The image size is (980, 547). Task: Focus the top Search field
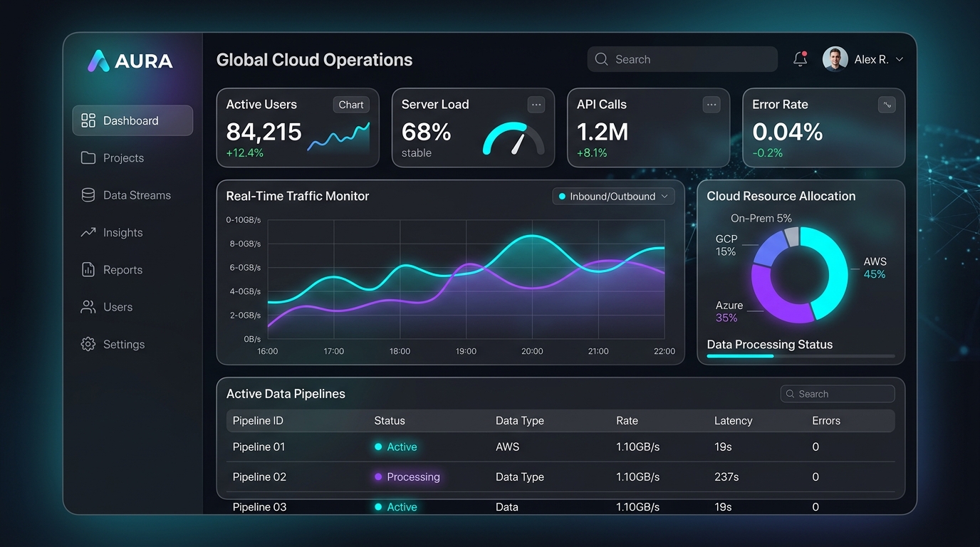(682, 59)
